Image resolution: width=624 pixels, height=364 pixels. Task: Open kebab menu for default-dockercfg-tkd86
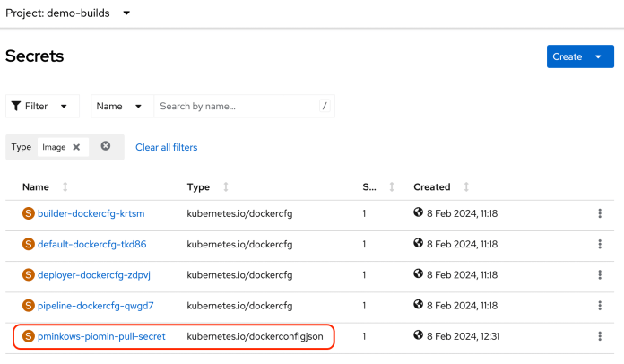point(600,244)
